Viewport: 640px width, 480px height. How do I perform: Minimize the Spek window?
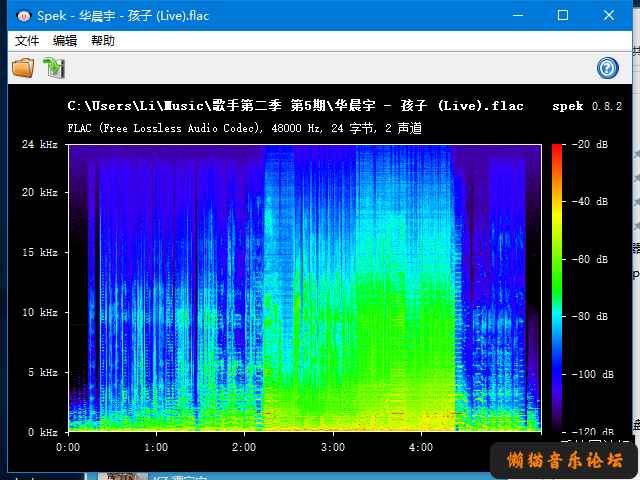click(518, 16)
